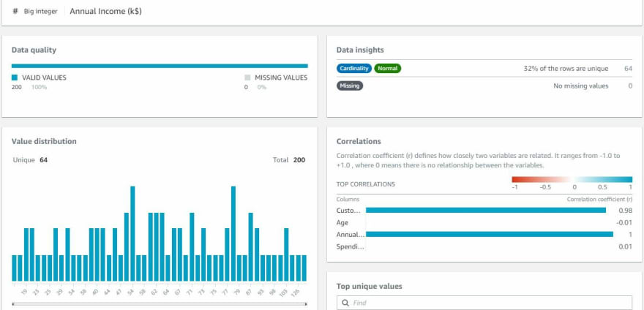This screenshot has height=310, width=644.
Task: Click the -0.5 tick on correlation scale
Action: pos(545,187)
